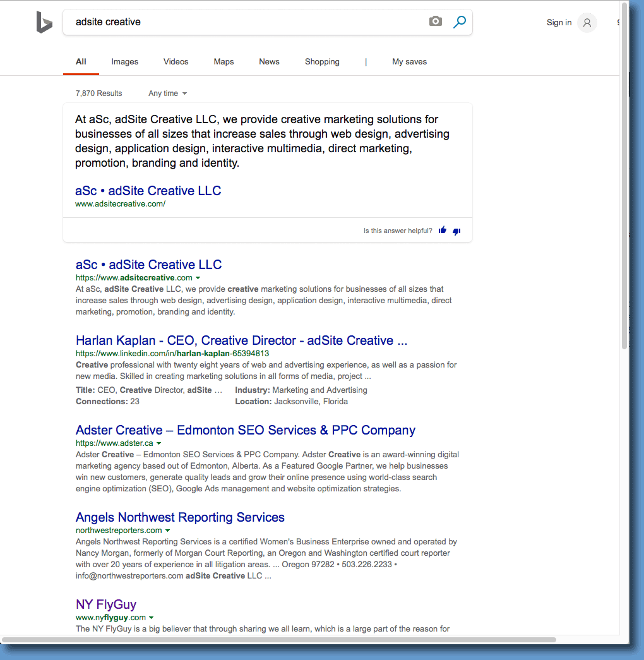Click the https://www.adsitecreative.com URL text
The width and height of the screenshot is (644, 660).
[x=134, y=278]
